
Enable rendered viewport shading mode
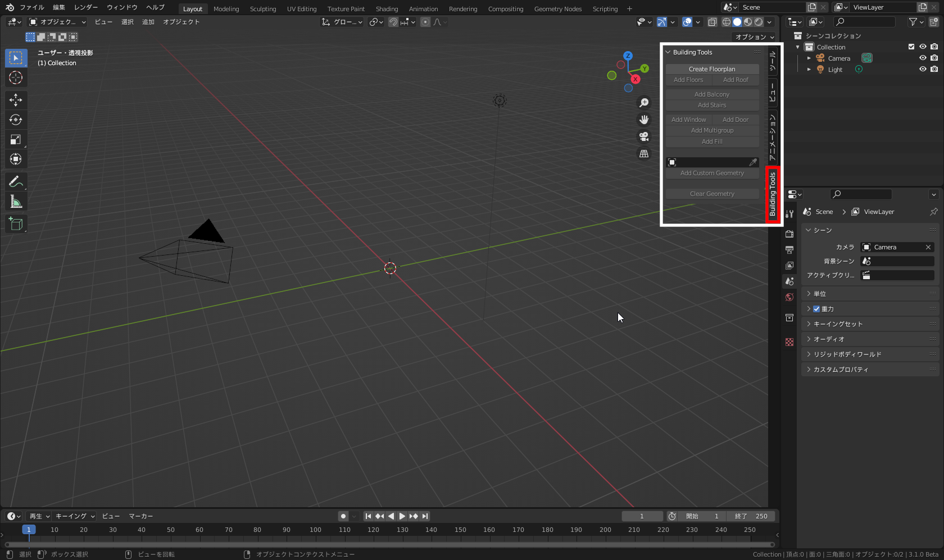(759, 22)
